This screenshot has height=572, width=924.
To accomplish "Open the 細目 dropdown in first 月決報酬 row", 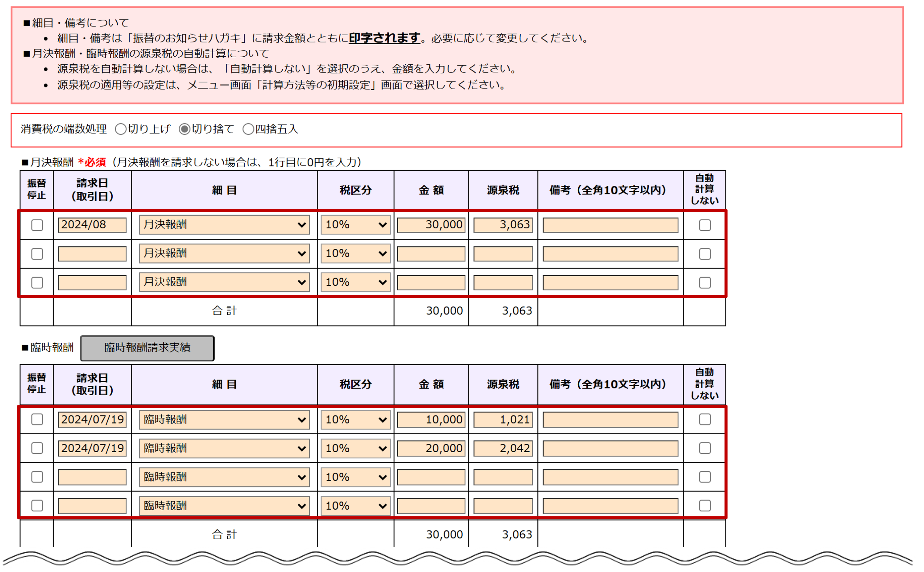I will 224,225.
